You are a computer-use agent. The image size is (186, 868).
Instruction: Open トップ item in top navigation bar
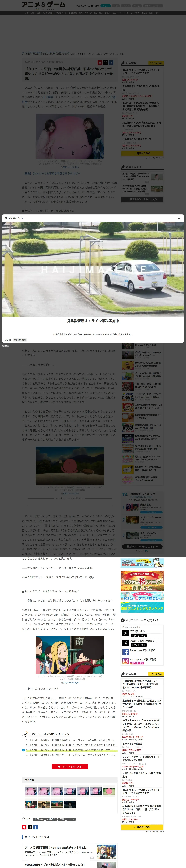pos(26,13)
